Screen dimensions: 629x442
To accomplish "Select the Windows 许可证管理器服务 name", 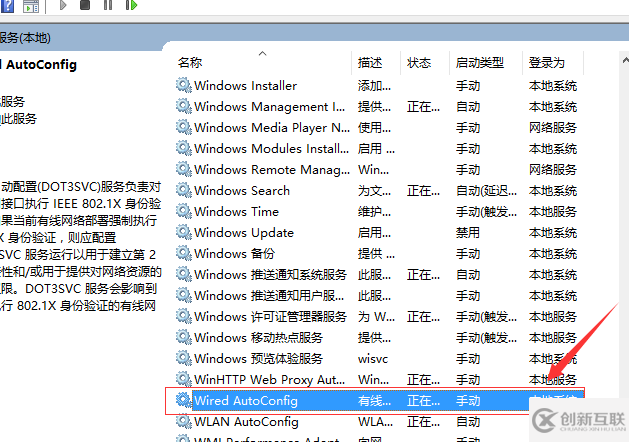I will [x=270, y=316].
